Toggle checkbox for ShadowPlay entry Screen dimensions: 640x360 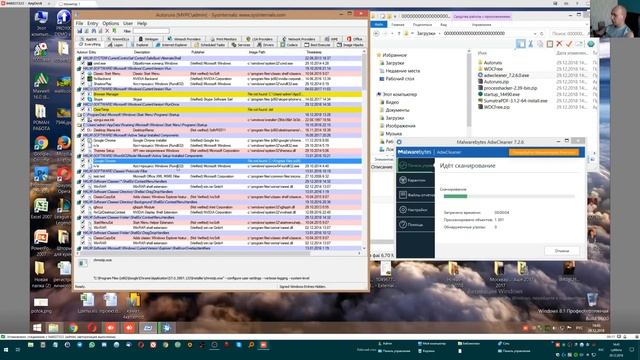83,84
